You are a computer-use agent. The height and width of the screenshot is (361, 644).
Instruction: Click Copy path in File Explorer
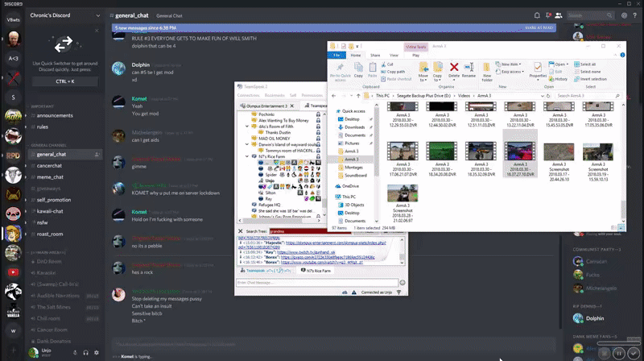tap(393, 72)
